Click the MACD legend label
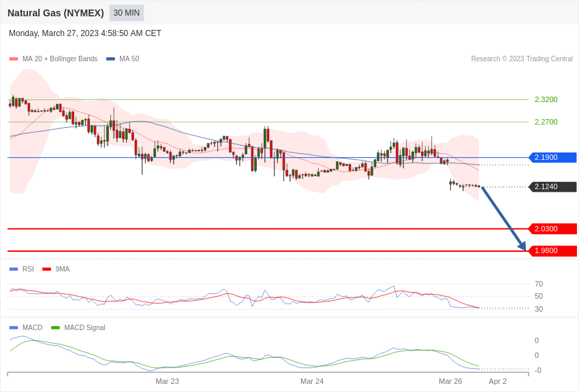The width and height of the screenshot is (579, 392). tap(32, 327)
